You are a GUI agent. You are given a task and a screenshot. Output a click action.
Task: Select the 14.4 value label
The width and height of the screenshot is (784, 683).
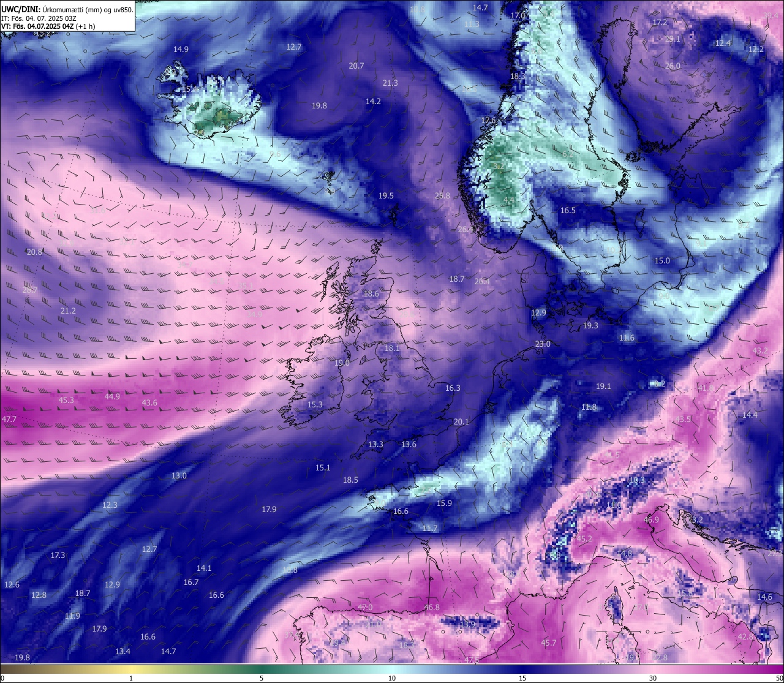pos(750,415)
